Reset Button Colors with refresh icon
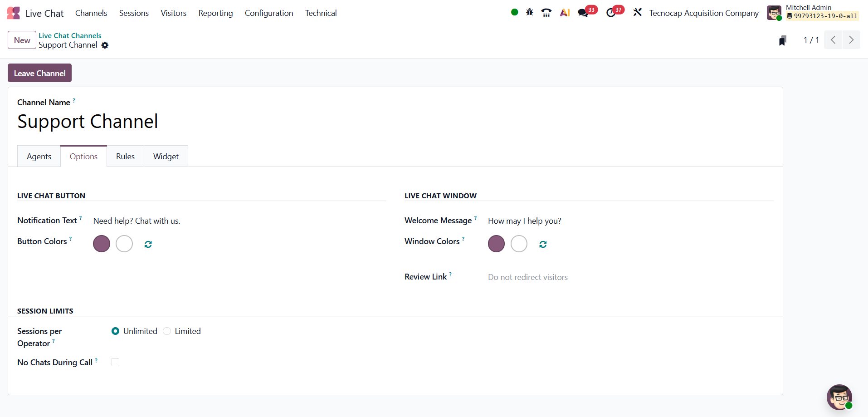Image resolution: width=868 pixels, height=417 pixels. [148, 244]
